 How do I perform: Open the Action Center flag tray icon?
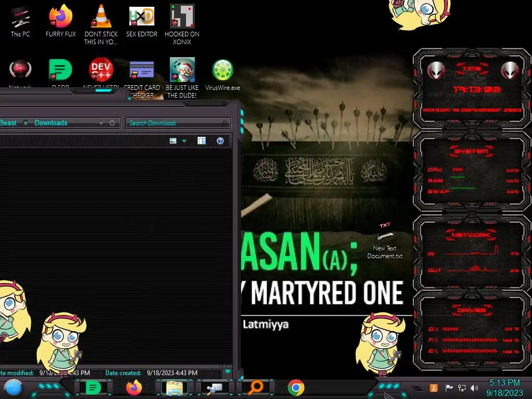pos(449,388)
